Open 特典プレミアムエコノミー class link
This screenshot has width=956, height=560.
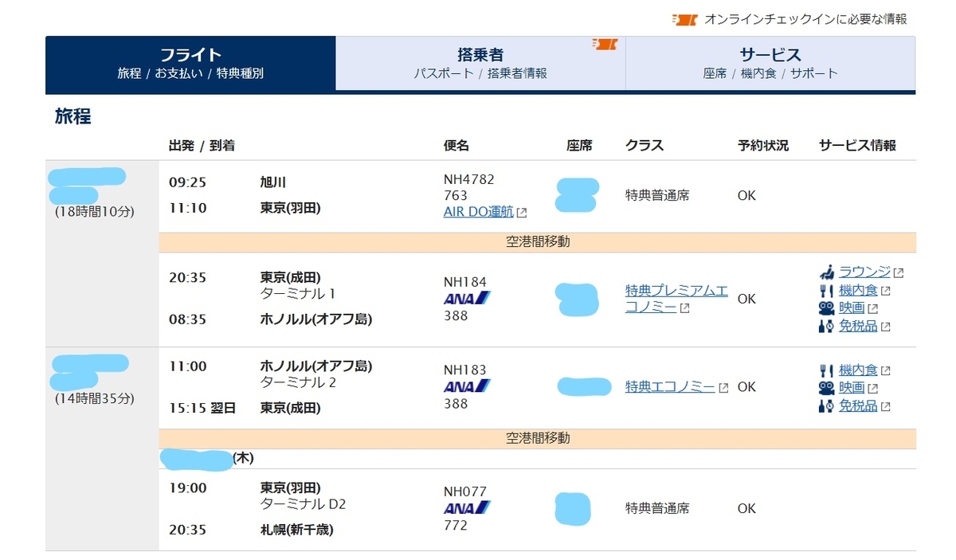[x=676, y=299]
